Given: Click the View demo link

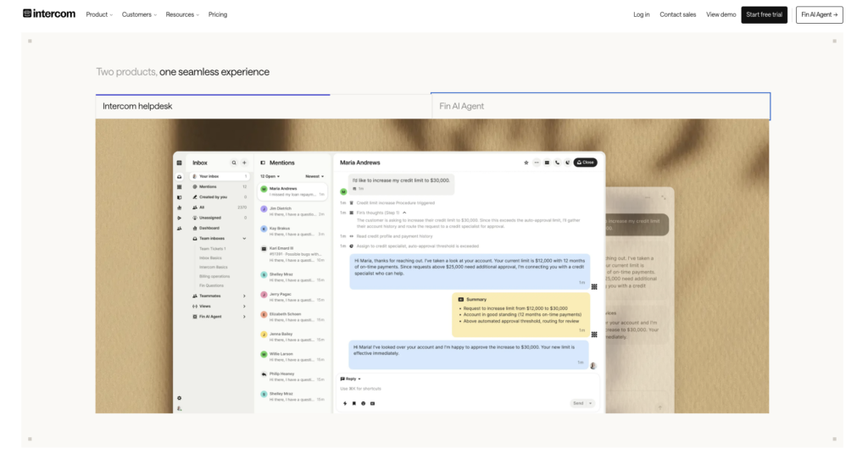Looking at the screenshot, I should [721, 14].
